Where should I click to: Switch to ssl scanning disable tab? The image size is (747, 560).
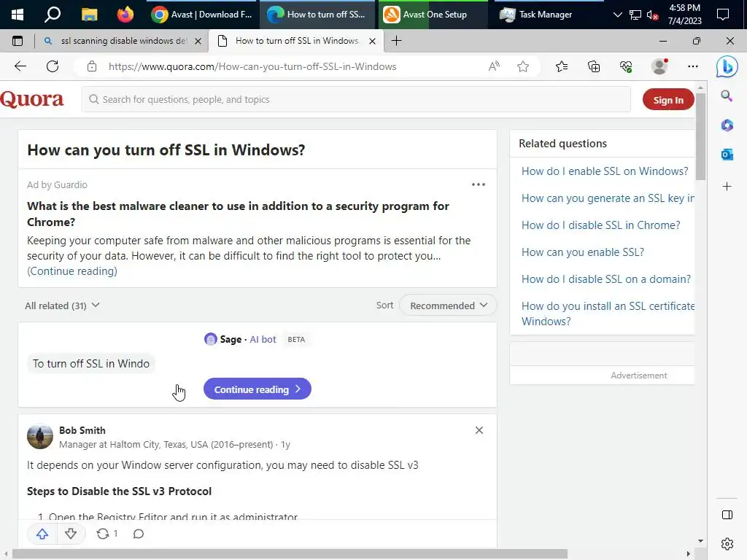(123, 41)
